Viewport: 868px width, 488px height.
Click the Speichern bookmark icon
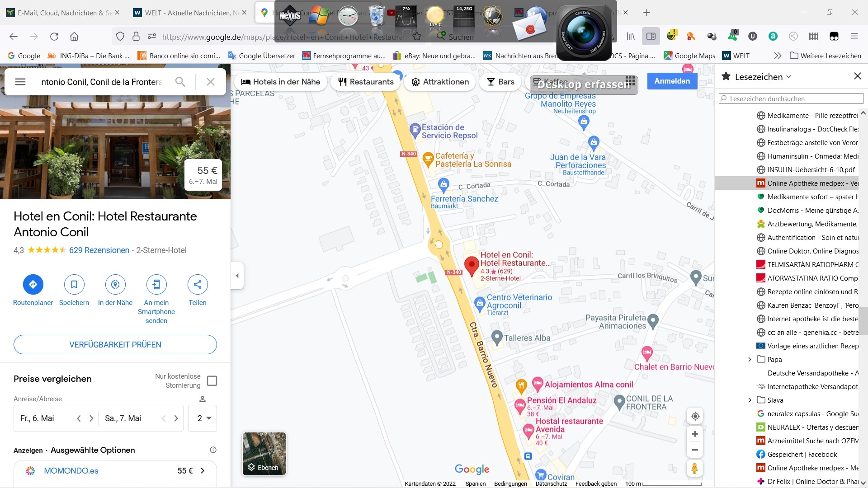pos(74,284)
